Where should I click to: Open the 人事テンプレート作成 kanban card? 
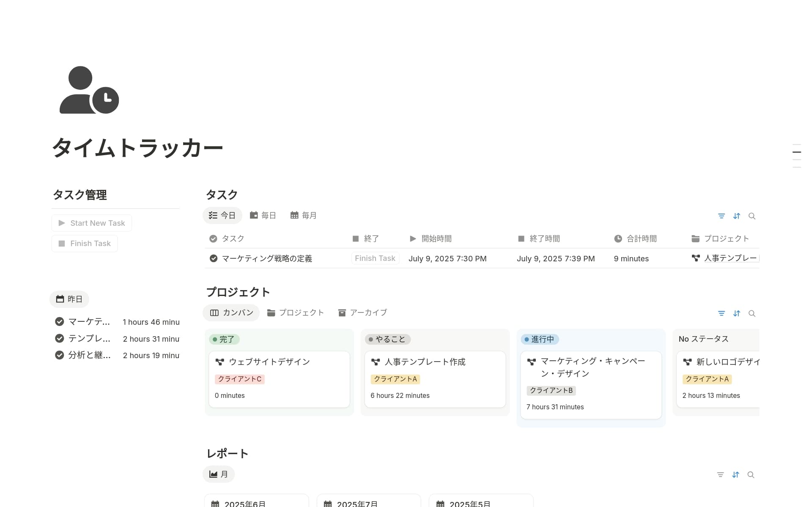[x=425, y=362]
